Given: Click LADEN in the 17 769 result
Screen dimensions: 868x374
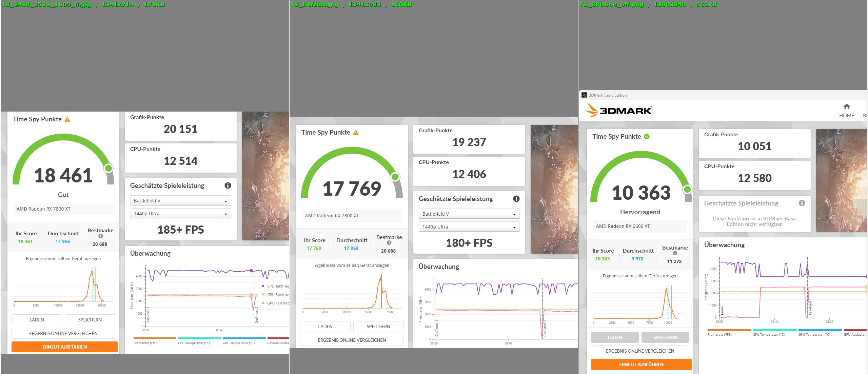Looking at the screenshot, I should tap(325, 327).
